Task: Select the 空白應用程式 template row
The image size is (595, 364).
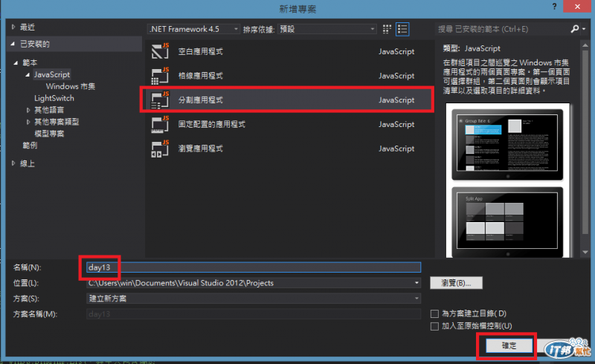Action: 289,51
